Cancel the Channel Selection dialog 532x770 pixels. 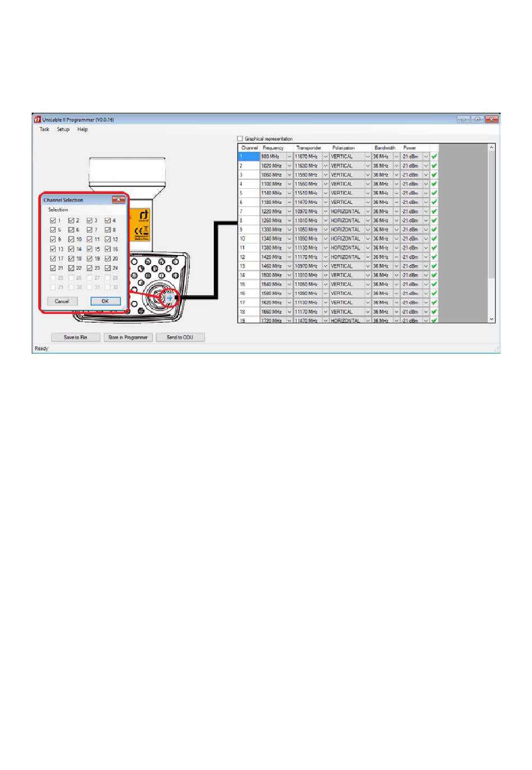(x=62, y=301)
